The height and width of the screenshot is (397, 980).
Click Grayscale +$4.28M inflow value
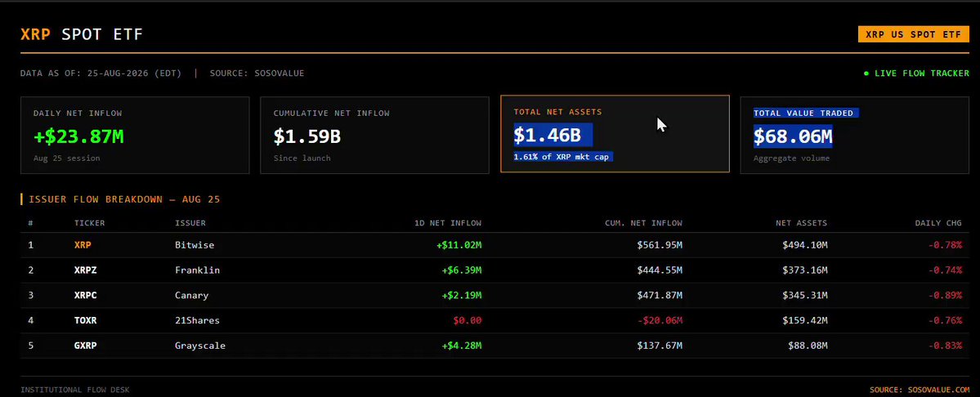[462, 346]
